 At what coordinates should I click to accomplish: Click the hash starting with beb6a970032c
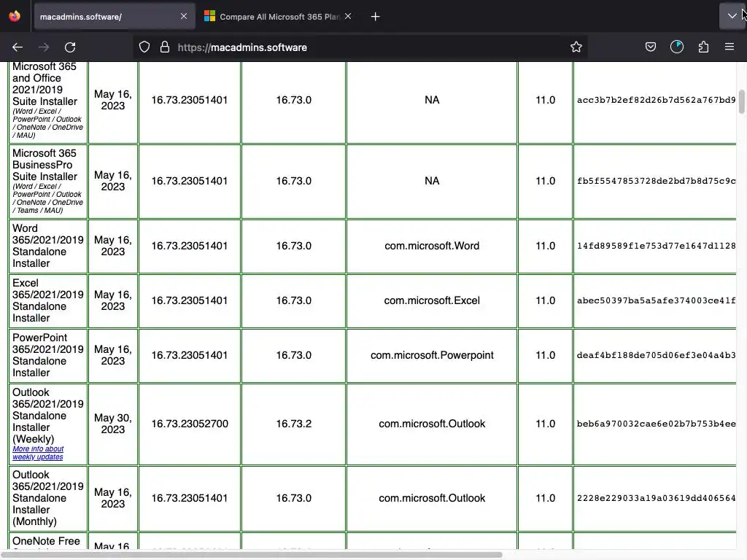pos(656,424)
